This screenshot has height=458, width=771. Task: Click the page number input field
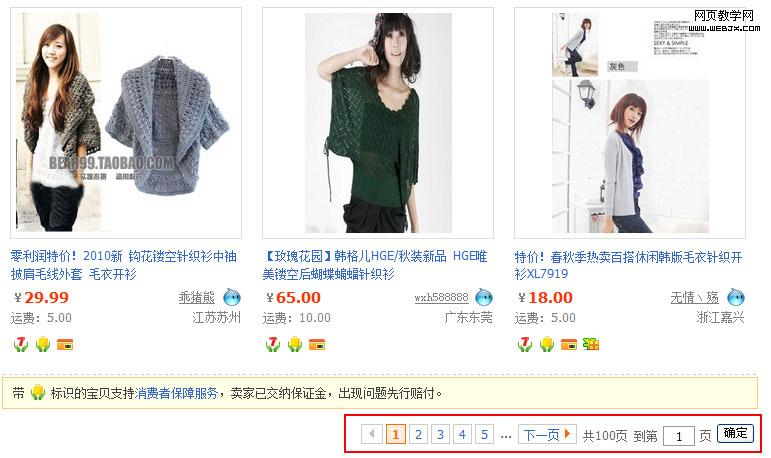[679, 436]
